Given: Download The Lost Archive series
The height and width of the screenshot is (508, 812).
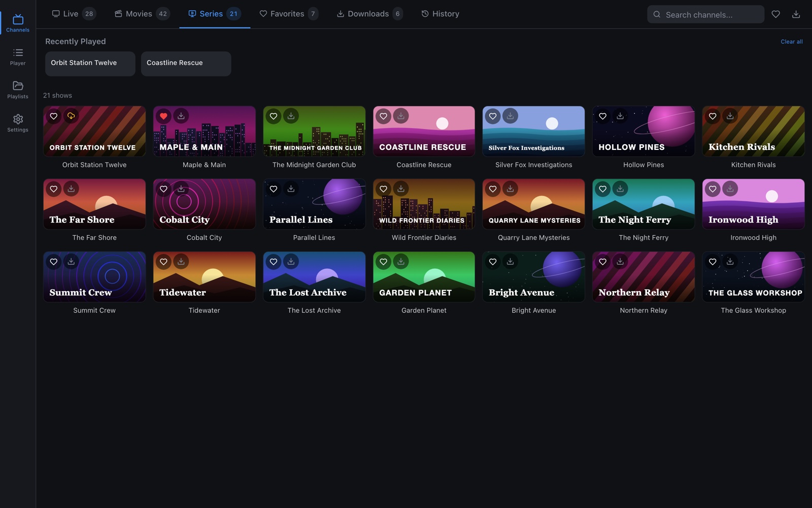Looking at the screenshot, I should [x=291, y=262].
